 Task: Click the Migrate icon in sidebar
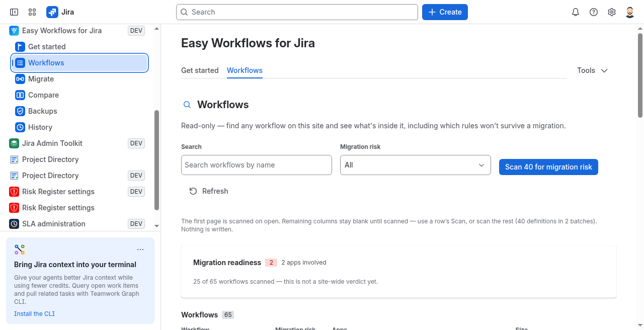20,79
